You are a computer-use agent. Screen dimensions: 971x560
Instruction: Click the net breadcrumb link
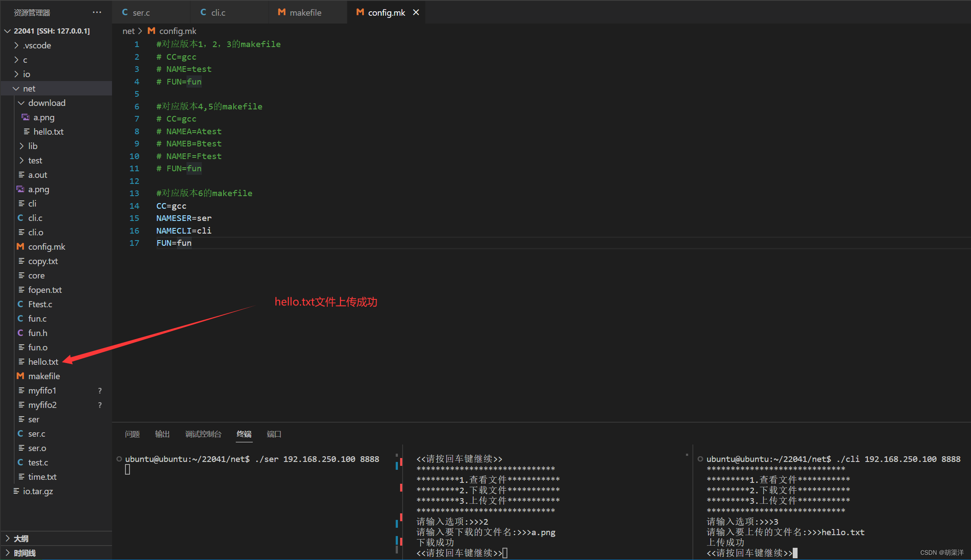128,31
